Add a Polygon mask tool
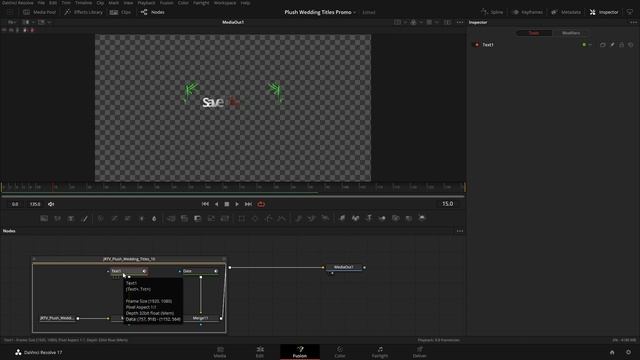Viewport: 640px width, 360px height. [x=268, y=218]
